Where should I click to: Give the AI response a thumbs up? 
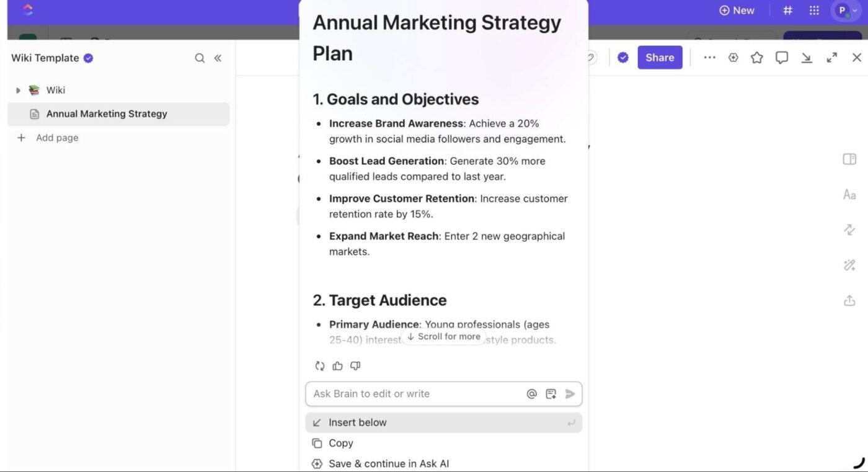337,365
